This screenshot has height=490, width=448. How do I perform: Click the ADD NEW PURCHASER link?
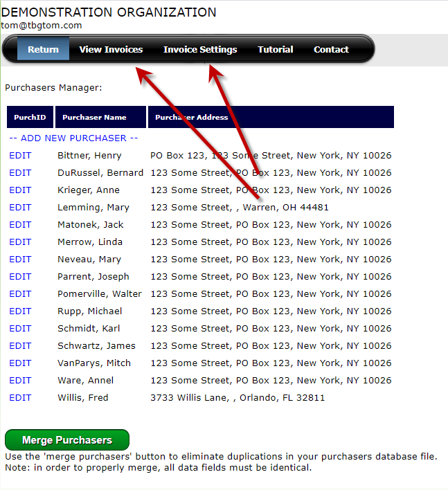[x=73, y=138]
